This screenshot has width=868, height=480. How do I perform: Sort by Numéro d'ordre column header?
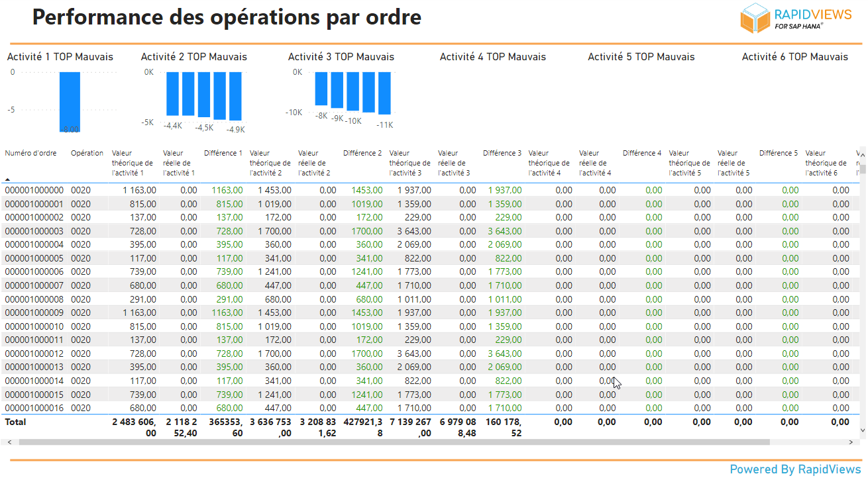[x=30, y=153]
